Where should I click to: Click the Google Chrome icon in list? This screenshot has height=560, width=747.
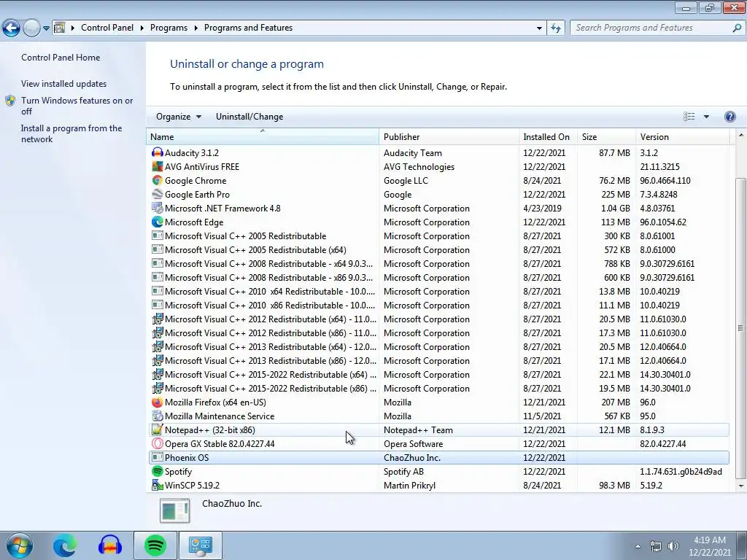click(x=158, y=180)
